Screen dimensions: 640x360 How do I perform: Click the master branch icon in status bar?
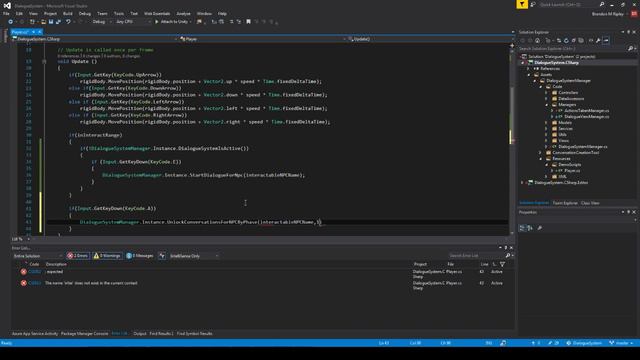tap(611, 343)
